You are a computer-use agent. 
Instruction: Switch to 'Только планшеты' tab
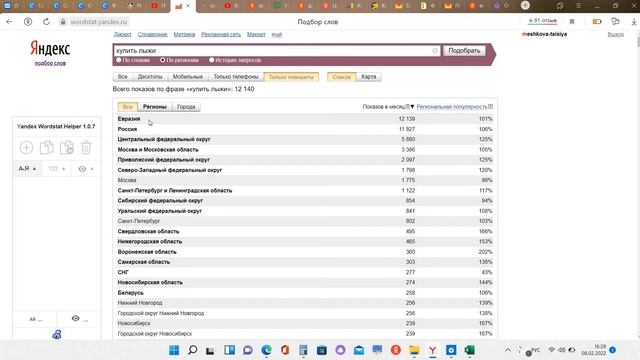[291, 77]
